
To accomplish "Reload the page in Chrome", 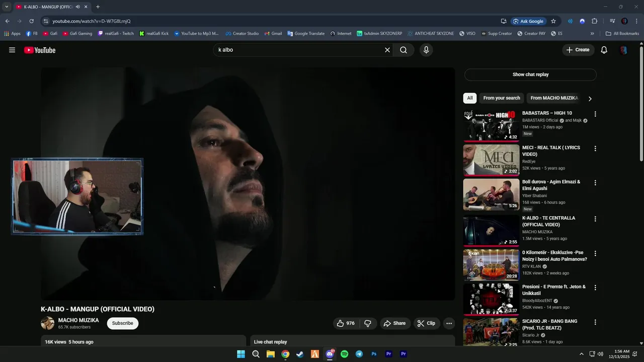I will click(x=31, y=21).
